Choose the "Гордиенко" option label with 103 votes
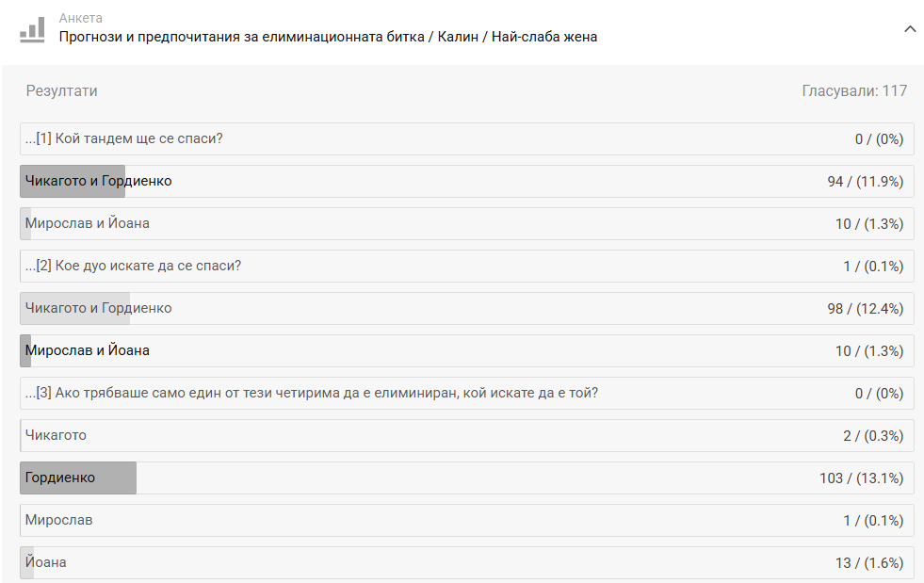This screenshot has width=924, height=583. coord(60,478)
